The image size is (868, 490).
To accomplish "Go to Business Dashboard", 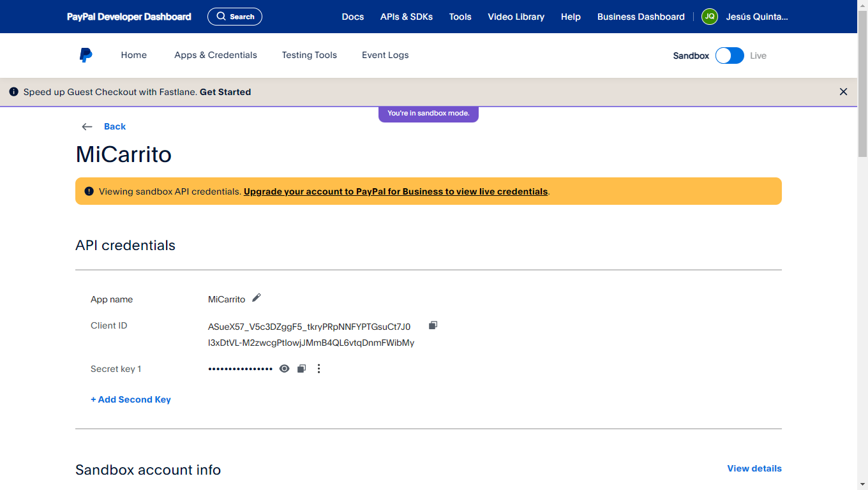I will [641, 17].
